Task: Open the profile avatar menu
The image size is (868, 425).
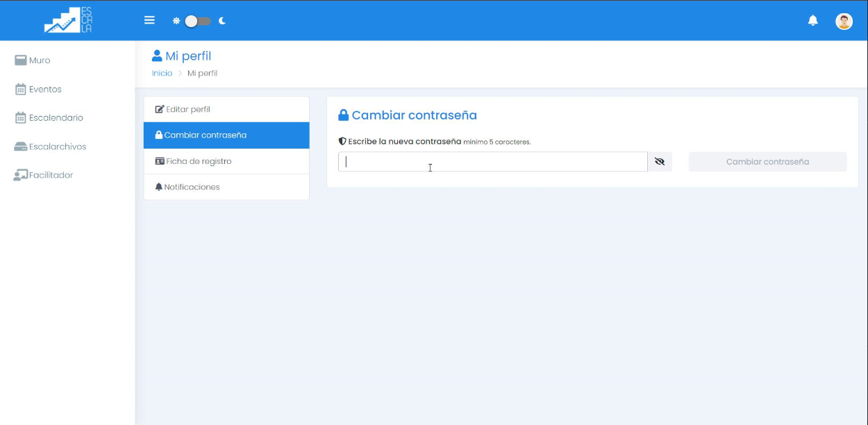Action: [x=844, y=20]
